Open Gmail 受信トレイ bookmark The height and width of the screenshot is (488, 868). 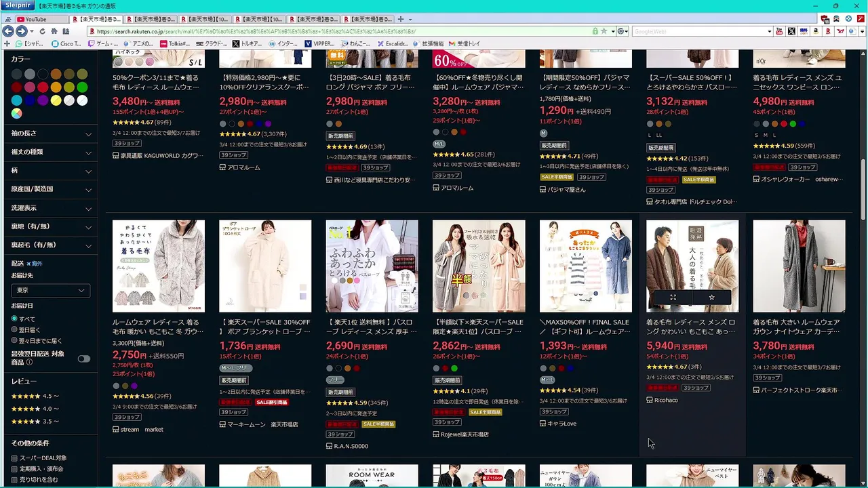[465, 43]
